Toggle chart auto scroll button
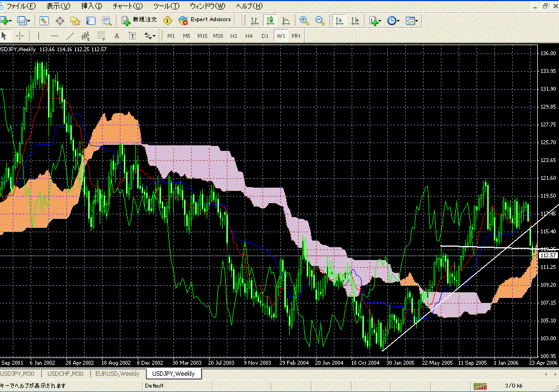The width and height of the screenshot is (559, 392). tap(338, 21)
